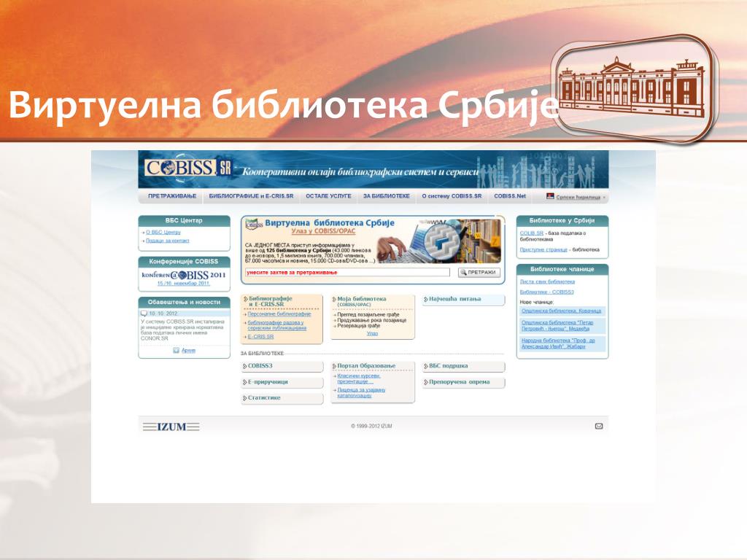Expand the Е-приручници section

point(282,382)
